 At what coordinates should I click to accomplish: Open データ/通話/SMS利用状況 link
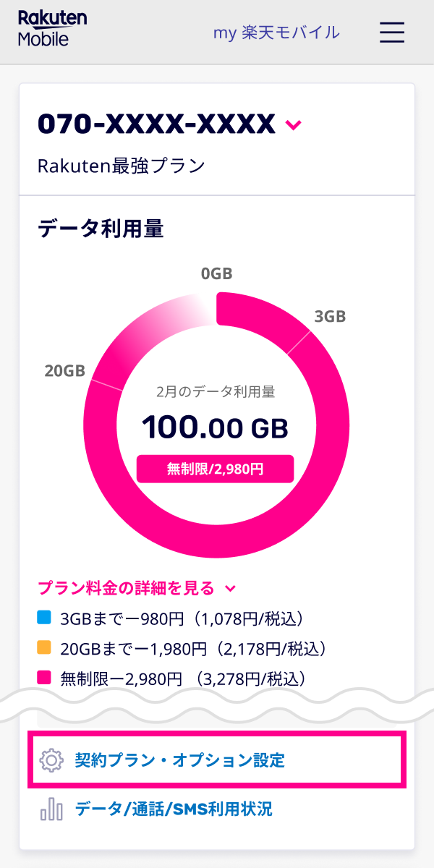[x=174, y=809]
